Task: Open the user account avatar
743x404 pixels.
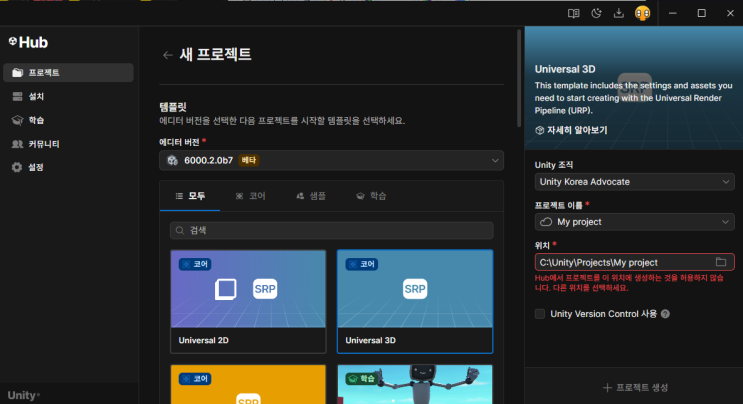Action: click(x=643, y=13)
